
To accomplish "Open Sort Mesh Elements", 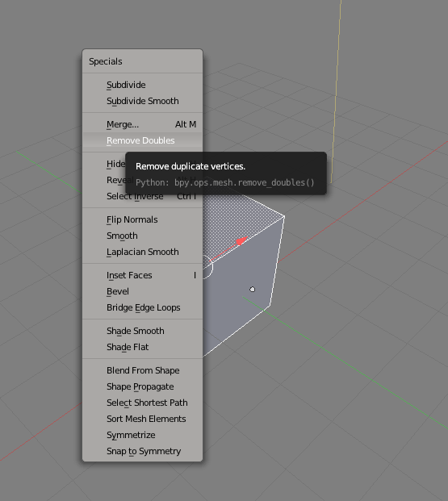I will point(142,419).
